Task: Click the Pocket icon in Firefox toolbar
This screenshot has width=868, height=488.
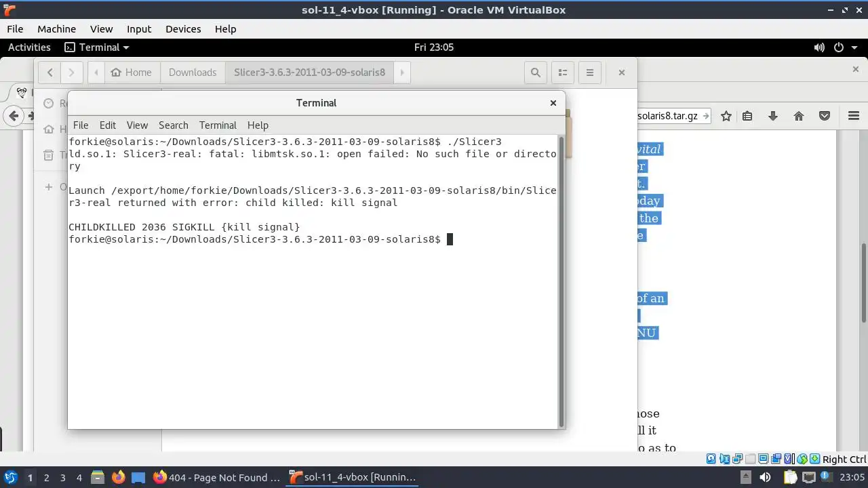Action: pyautogui.click(x=825, y=116)
